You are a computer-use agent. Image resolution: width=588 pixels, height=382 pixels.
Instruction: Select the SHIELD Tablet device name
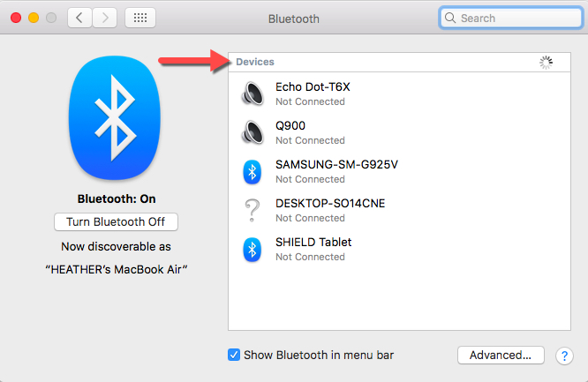[x=313, y=243]
